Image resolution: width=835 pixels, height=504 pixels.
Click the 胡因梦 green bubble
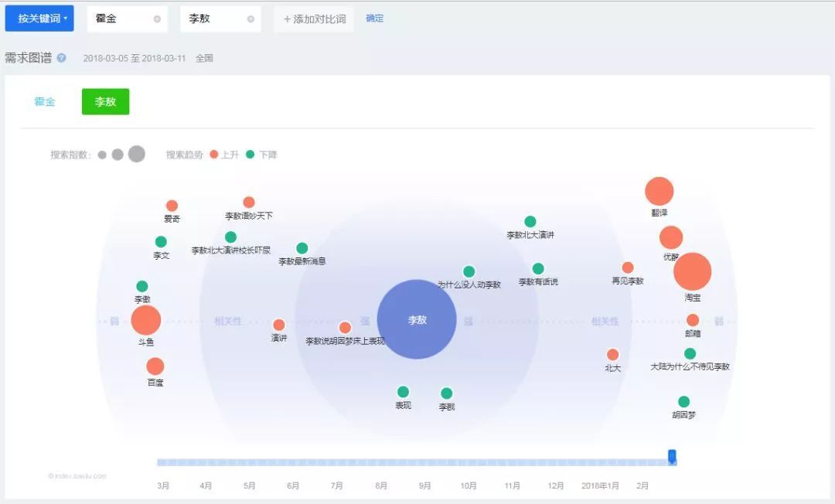point(683,402)
